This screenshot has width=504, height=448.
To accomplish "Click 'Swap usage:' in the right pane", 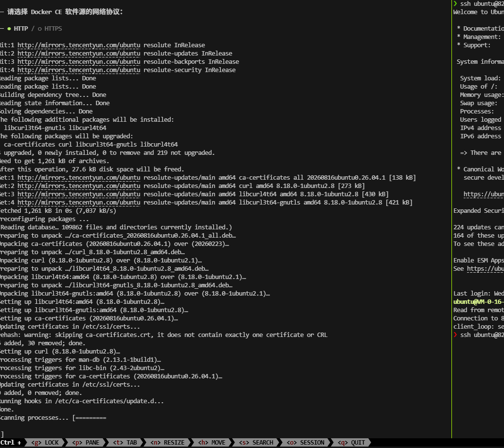I will [x=479, y=103].
